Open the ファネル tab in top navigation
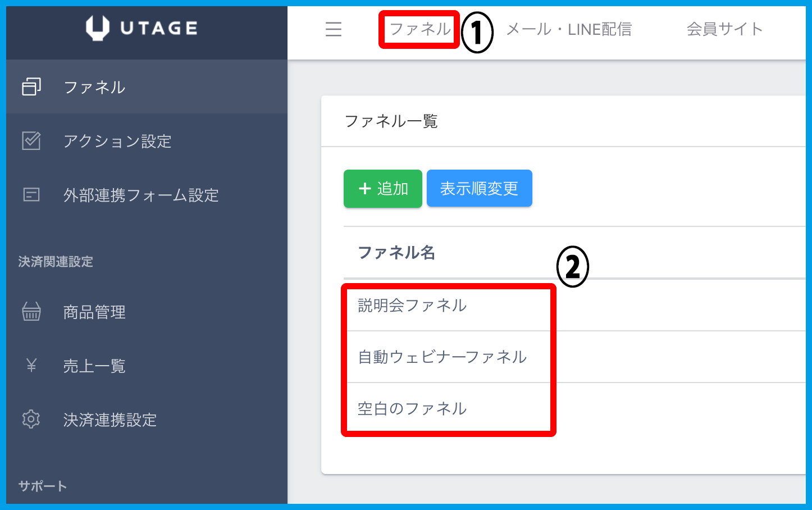 coord(420,29)
